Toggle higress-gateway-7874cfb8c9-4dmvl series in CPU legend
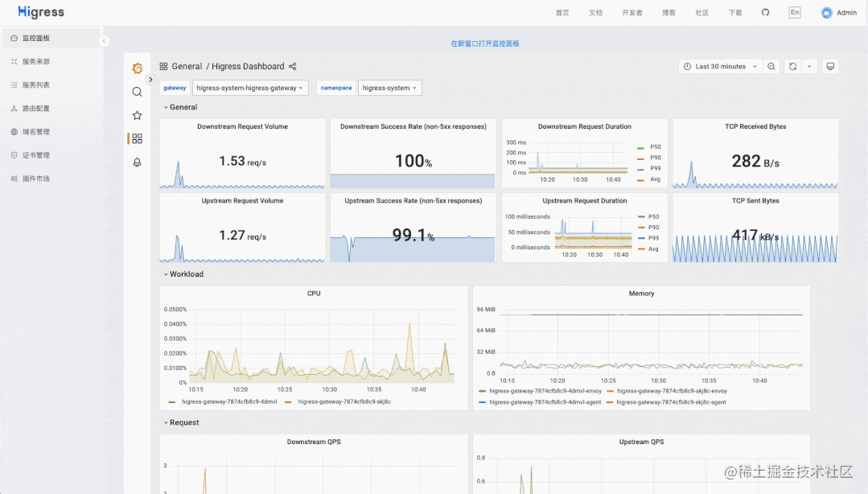Image resolution: width=868 pixels, height=494 pixels. [x=223, y=401]
